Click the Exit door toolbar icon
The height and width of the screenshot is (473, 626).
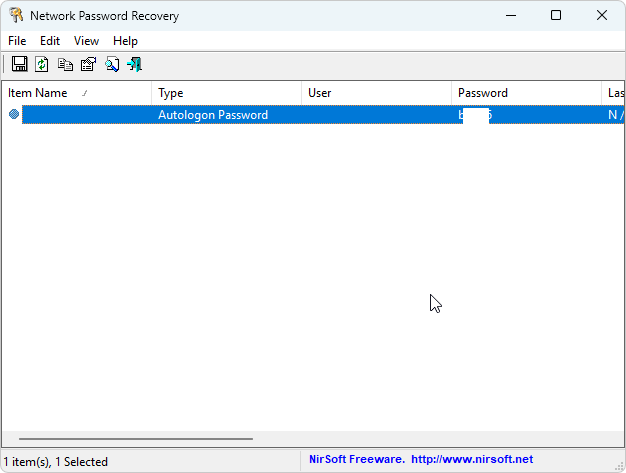(135, 64)
